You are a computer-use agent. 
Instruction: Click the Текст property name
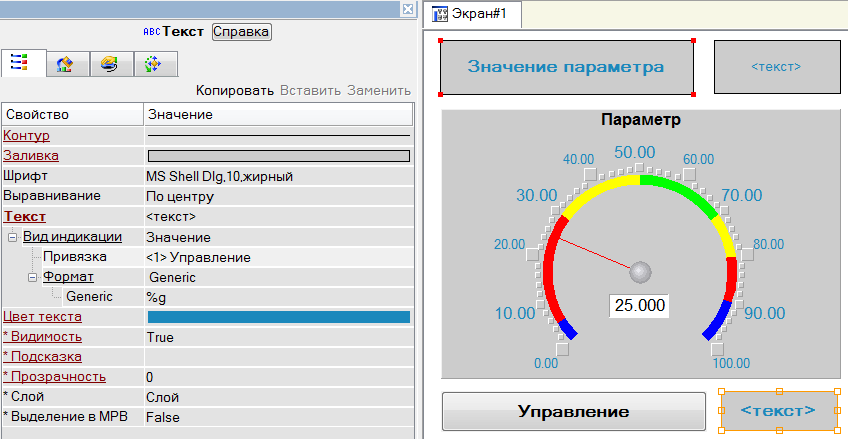pyautogui.click(x=24, y=217)
